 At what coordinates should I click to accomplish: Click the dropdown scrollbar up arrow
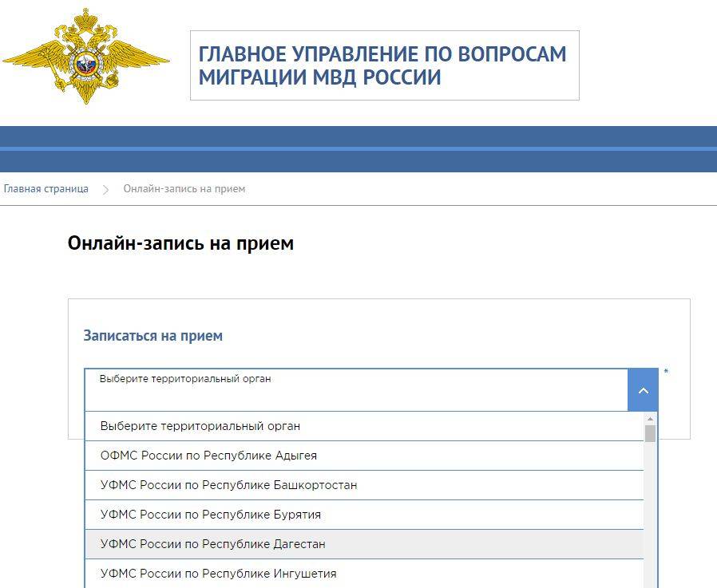click(650, 419)
